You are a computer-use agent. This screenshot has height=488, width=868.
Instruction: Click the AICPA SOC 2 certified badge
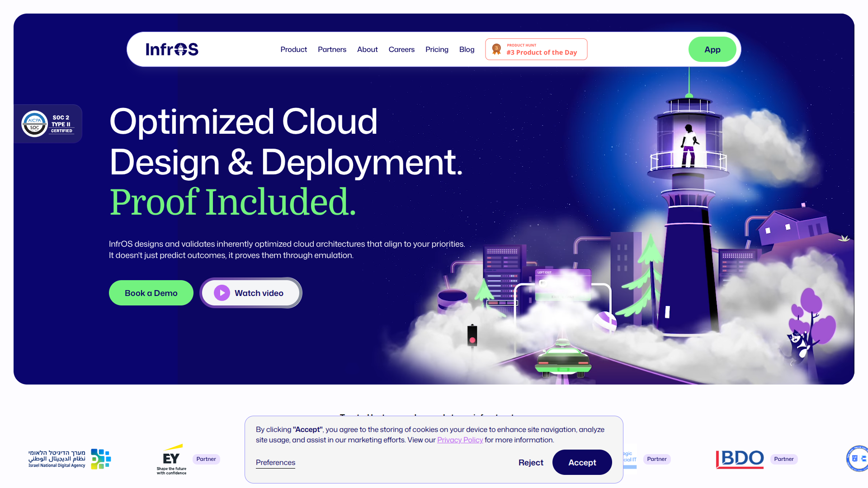click(x=47, y=124)
